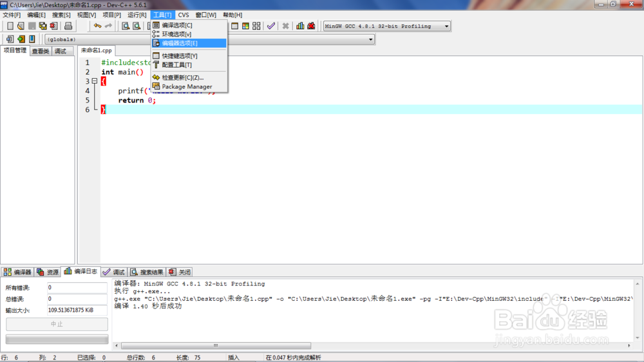Switch to the 资源 bottom tab
644x362 pixels.
(48, 272)
